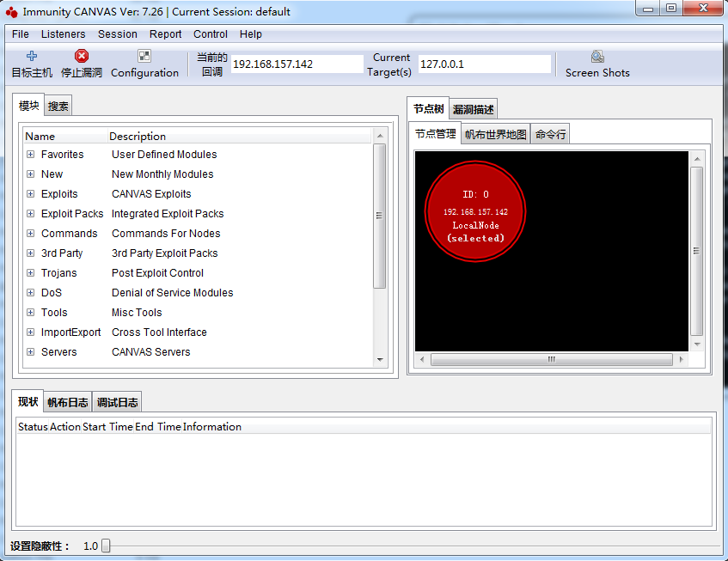Open the 命令行 command line tab
Image resolution: width=728 pixels, height=561 pixels.
tap(550, 135)
